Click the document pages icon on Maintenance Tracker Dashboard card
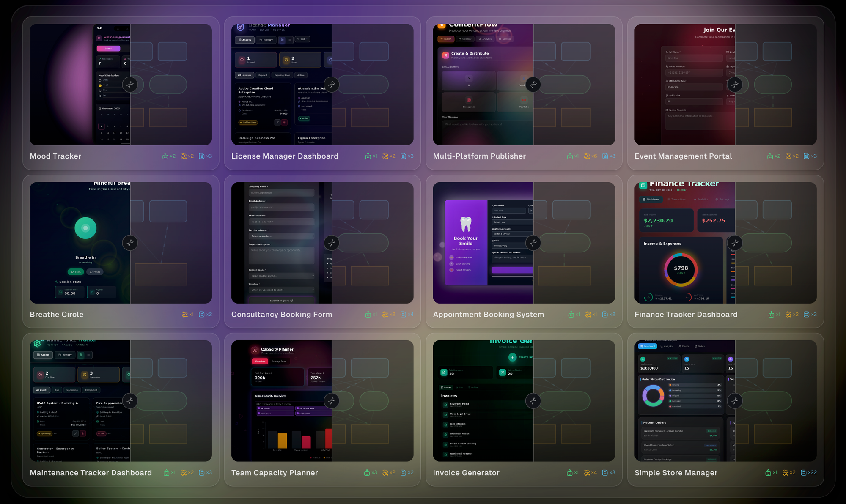Image resolution: width=846 pixels, height=504 pixels. point(202,473)
